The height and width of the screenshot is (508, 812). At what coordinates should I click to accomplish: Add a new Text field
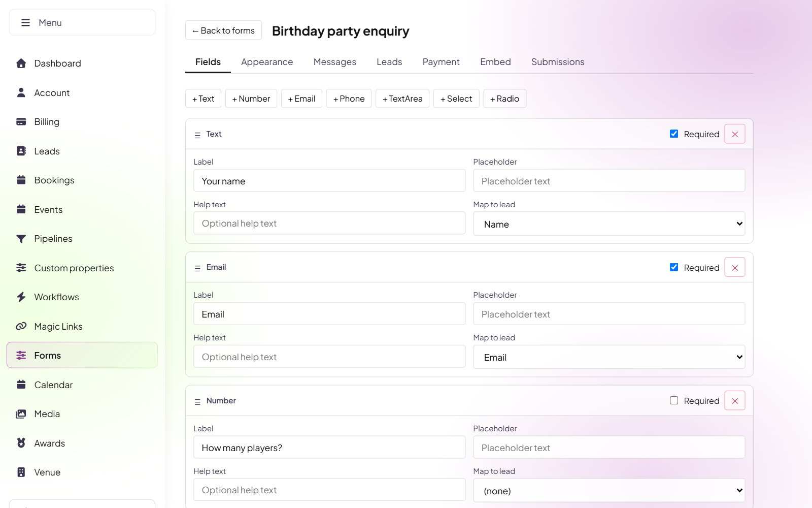click(203, 99)
